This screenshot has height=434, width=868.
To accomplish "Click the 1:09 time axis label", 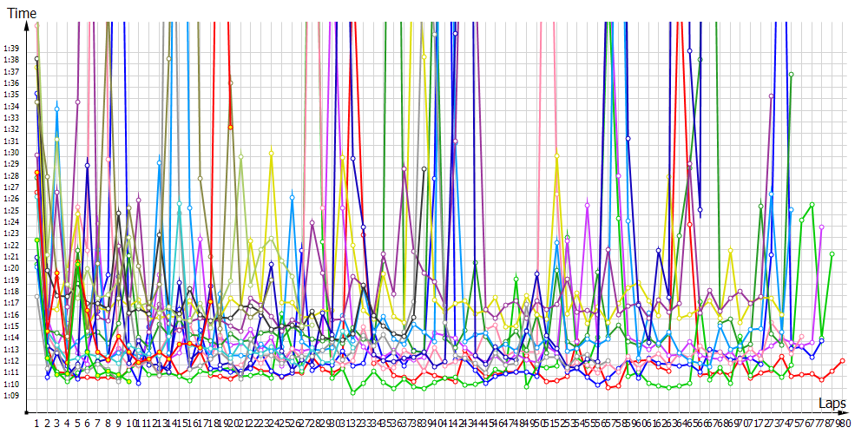I will point(11,396).
